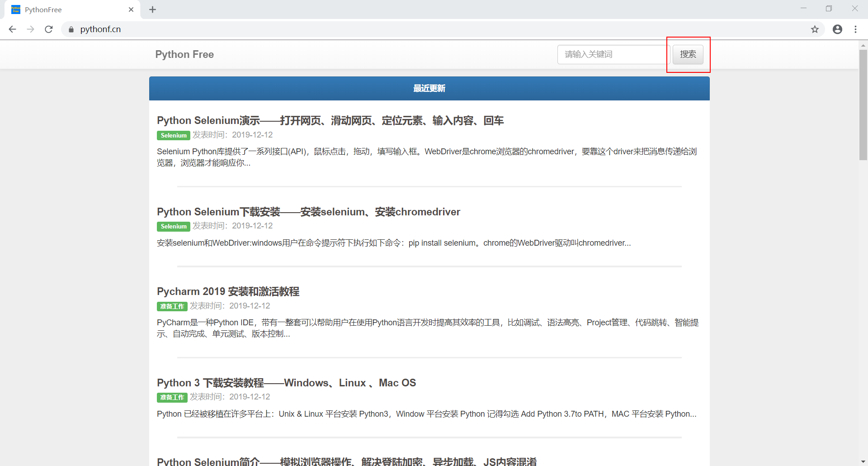
Task: Click the summary starting 'Selenium Python库提供了'
Action: point(427,157)
